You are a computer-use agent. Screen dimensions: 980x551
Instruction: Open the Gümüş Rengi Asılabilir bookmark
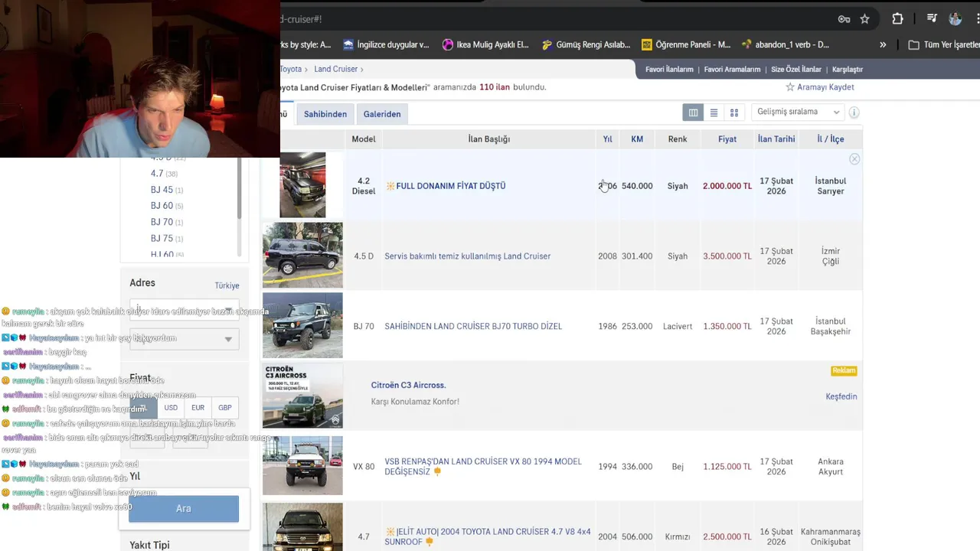586,44
